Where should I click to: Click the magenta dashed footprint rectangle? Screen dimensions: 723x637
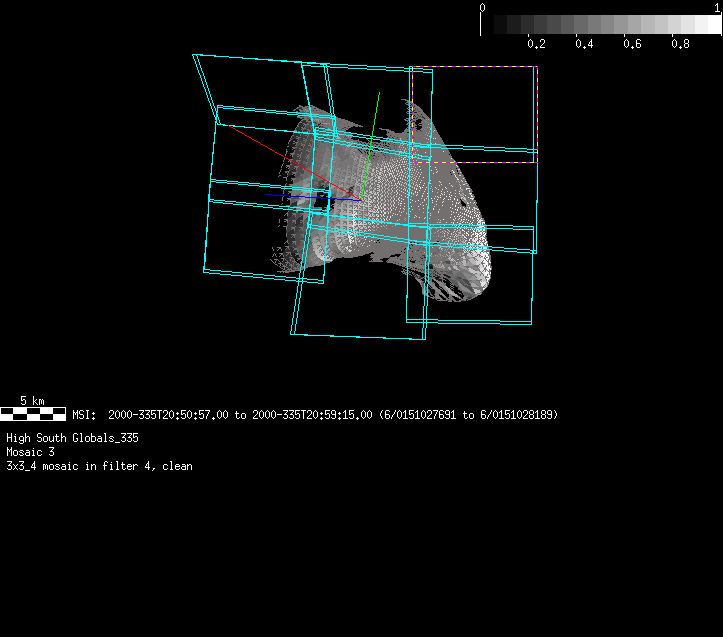pos(536,110)
